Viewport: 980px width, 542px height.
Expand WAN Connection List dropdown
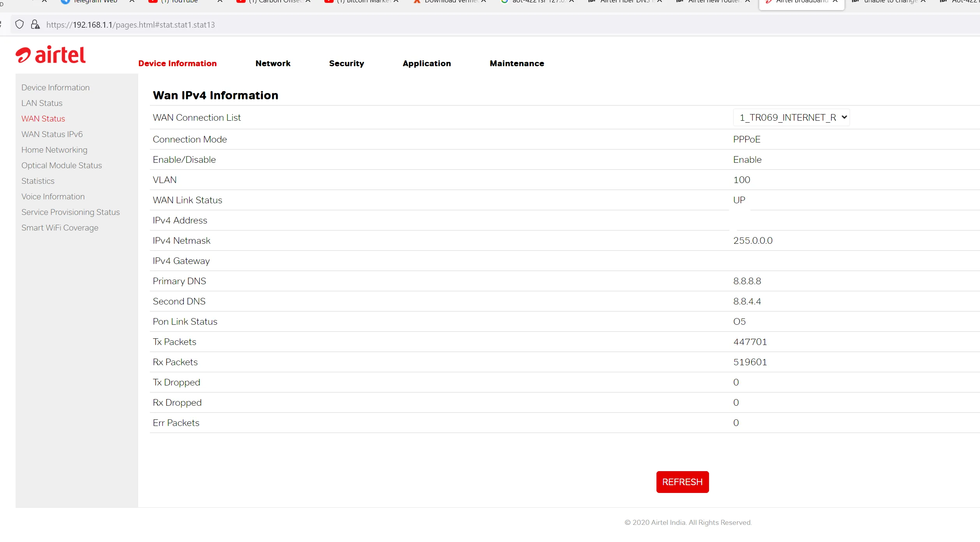[790, 118]
